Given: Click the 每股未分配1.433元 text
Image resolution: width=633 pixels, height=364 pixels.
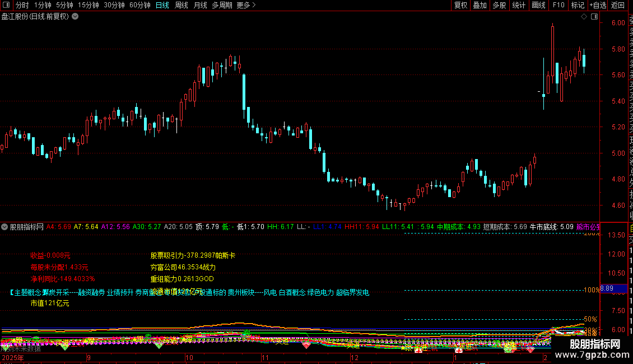Looking at the screenshot, I should tap(59, 267).
